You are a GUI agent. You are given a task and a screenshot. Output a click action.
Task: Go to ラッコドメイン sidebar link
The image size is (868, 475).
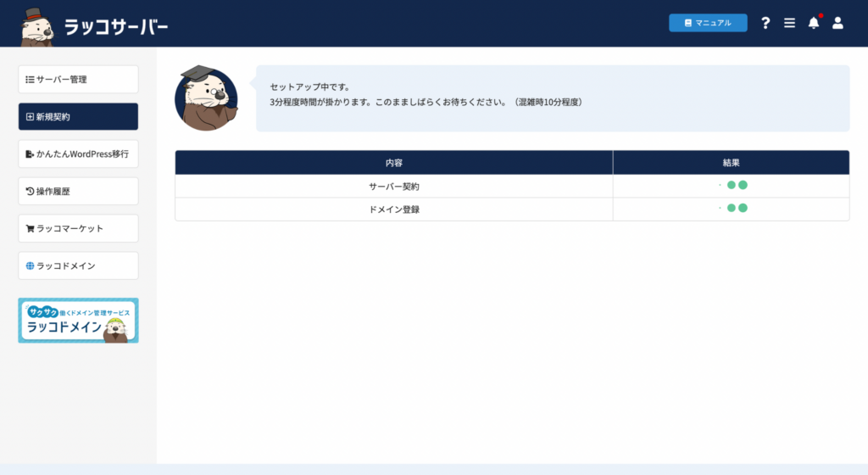[x=78, y=265]
